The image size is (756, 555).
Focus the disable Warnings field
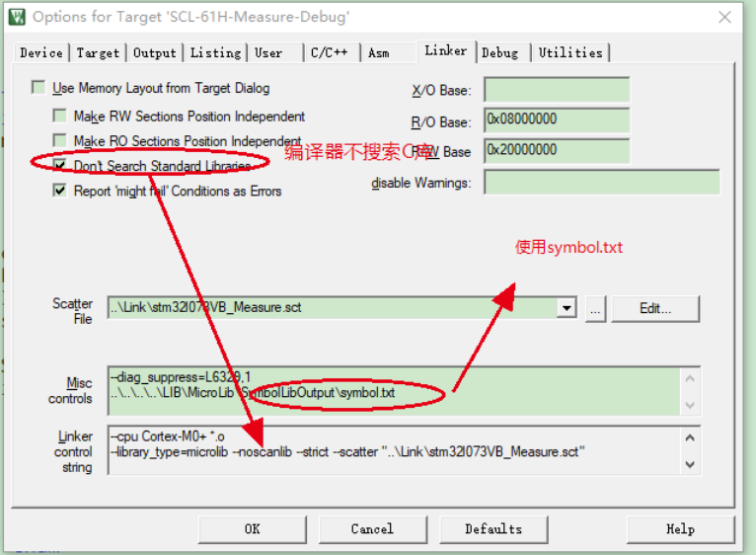pos(602,183)
